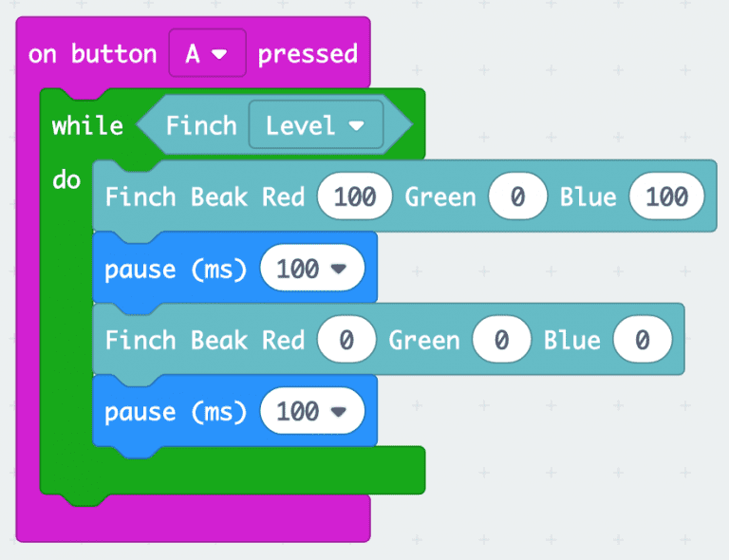Open the button A dropdown
Screen dimensions: 729x560
pos(207,53)
